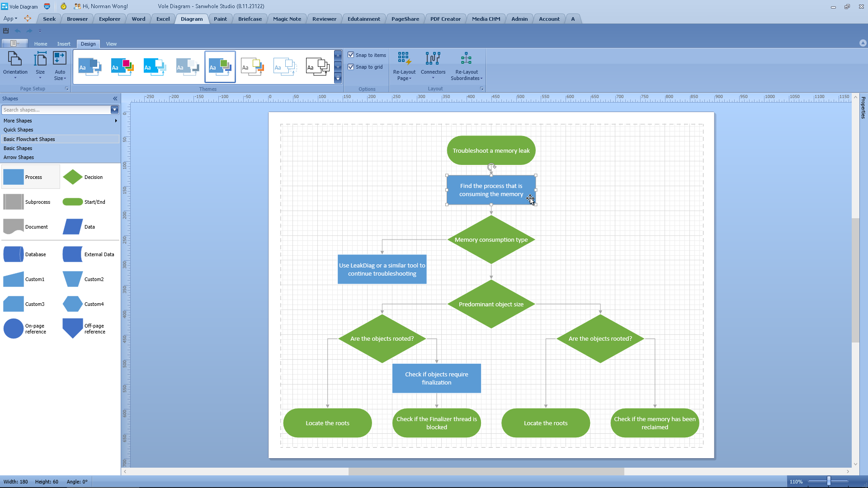Collapse the Shapes panel with chevron
The width and height of the screenshot is (868, 488).
tap(115, 99)
